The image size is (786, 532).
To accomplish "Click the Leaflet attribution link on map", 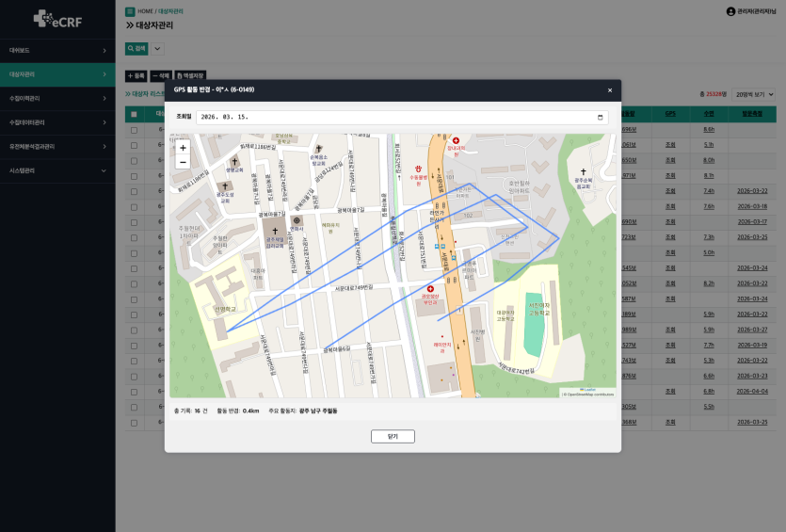I will pos(589,390).
